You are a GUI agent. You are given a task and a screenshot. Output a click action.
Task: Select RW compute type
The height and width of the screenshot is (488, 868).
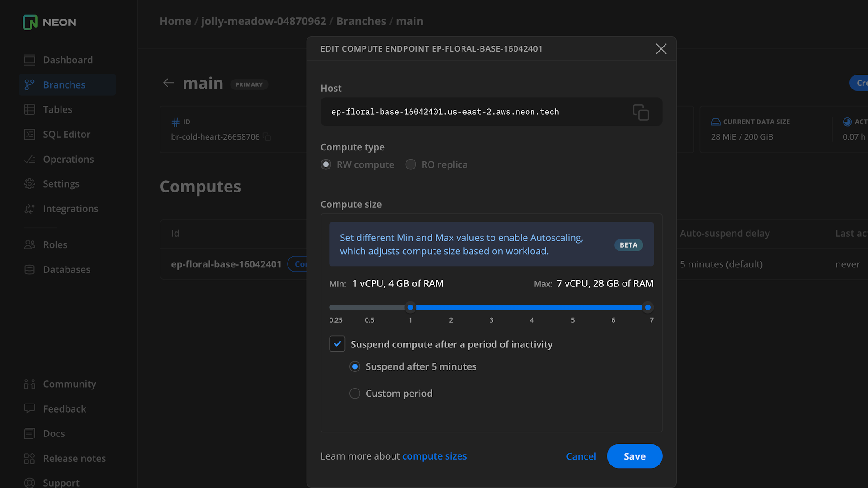click(326, 164)
